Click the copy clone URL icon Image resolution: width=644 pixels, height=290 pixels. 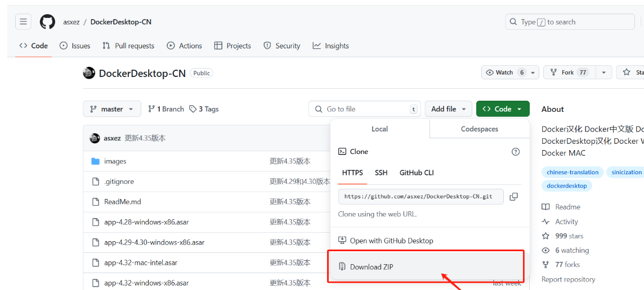(x=513, y=197)
